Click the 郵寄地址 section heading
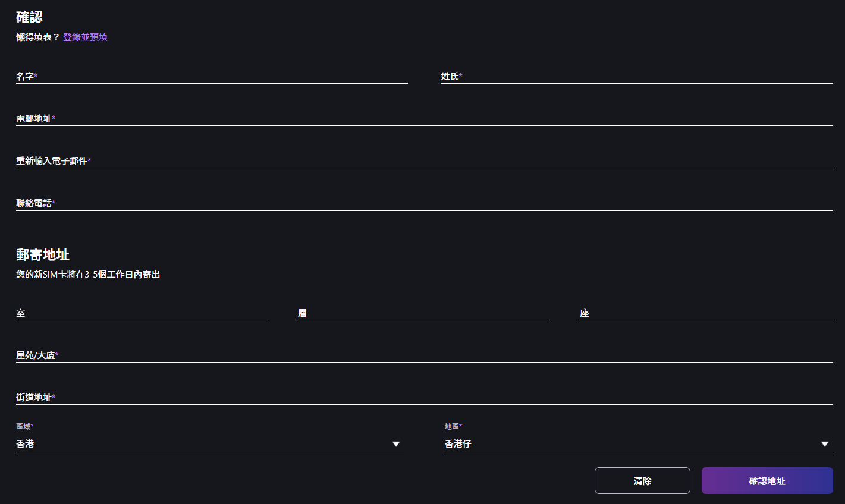 43,254
